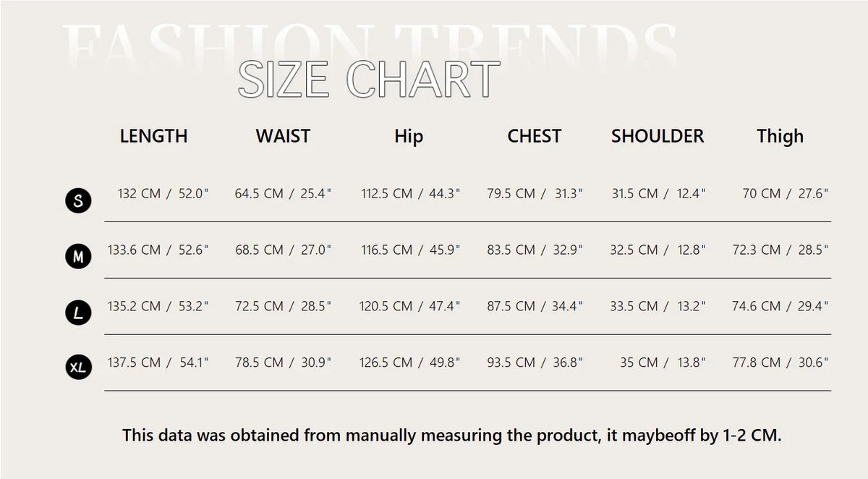
Task: Click the 68.5 CM / 27.0" waist cell
Action: [x=283, y=250]
